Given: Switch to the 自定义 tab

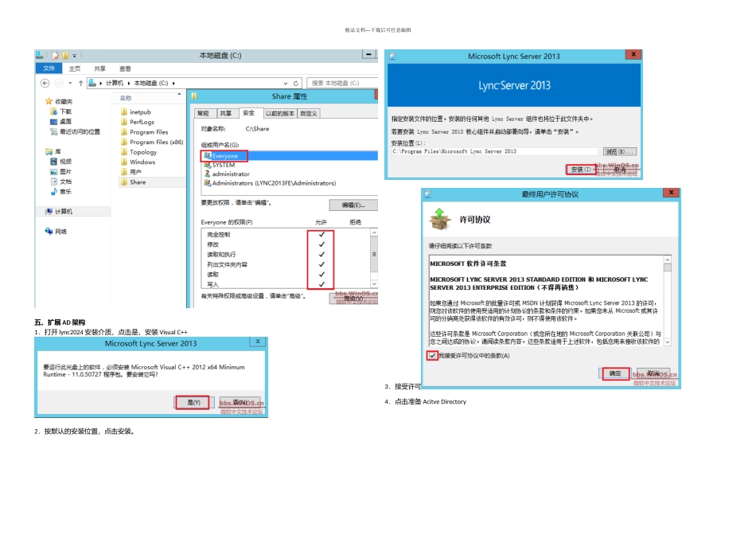Looking at the screenshot, I should coord(309,113).
